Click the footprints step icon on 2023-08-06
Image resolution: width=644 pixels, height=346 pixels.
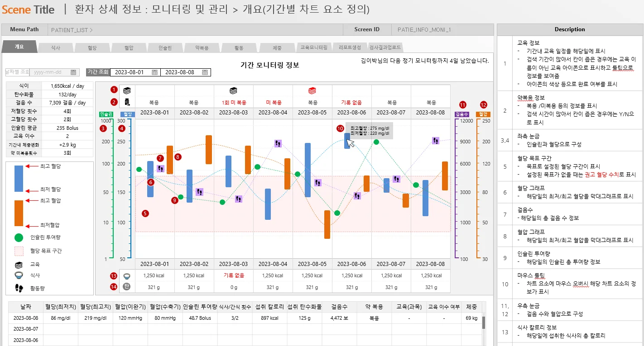click(357, 196)
